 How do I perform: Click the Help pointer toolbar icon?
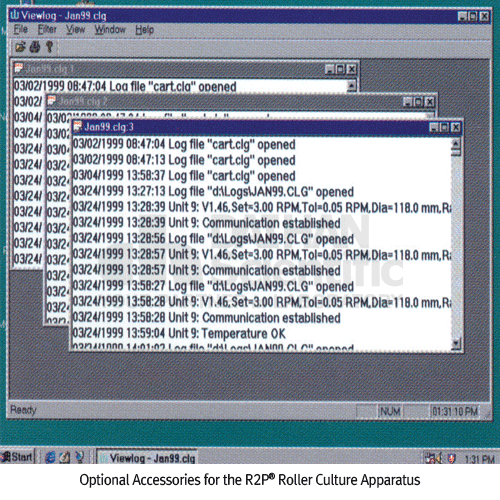click(50, 47)
